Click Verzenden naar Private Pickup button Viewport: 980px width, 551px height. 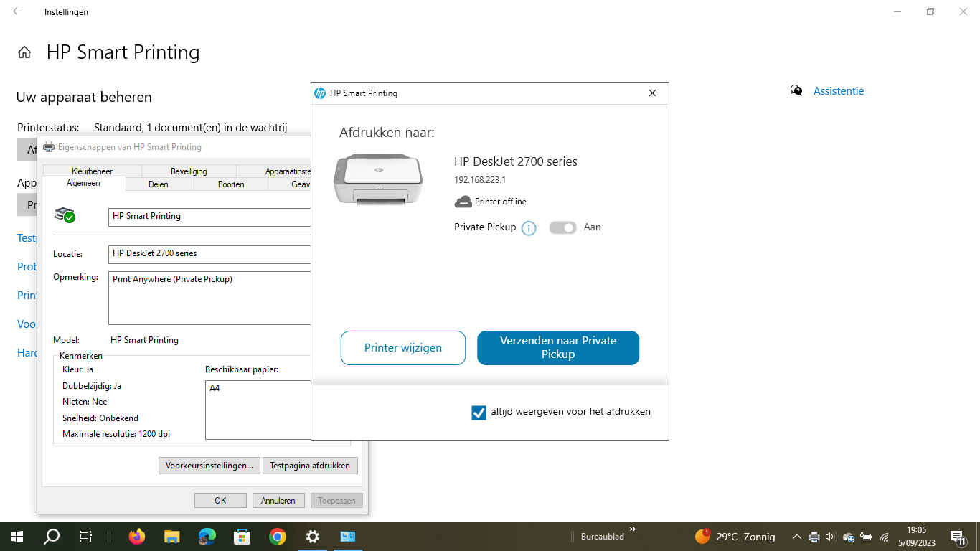click(558, 348)
